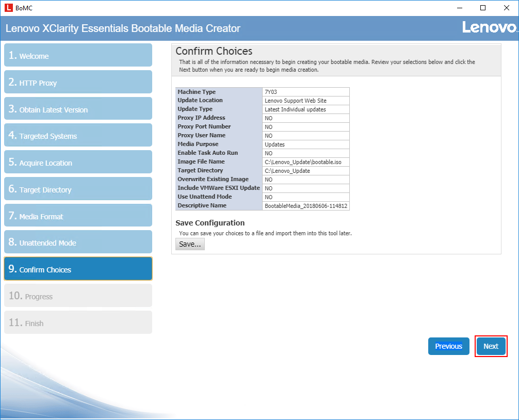519x420 pixels.
Task: Click Next to begin media creation
Action: coord(491,346)
